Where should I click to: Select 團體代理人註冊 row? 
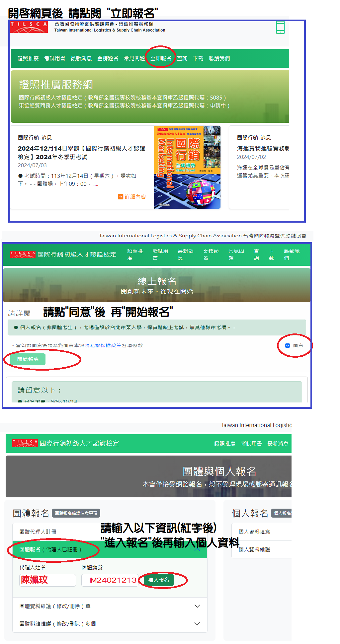coord(110,532)
